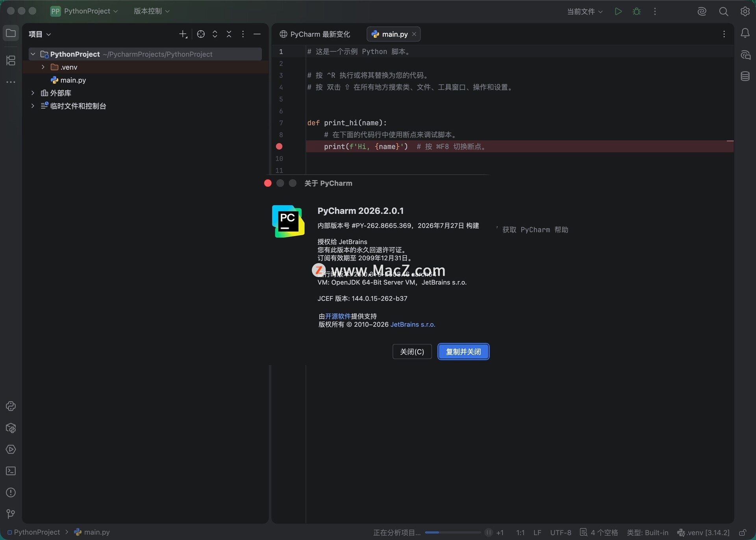Open PythonProject project dropdown
The image size is (756, 540).
coord(84,11)
